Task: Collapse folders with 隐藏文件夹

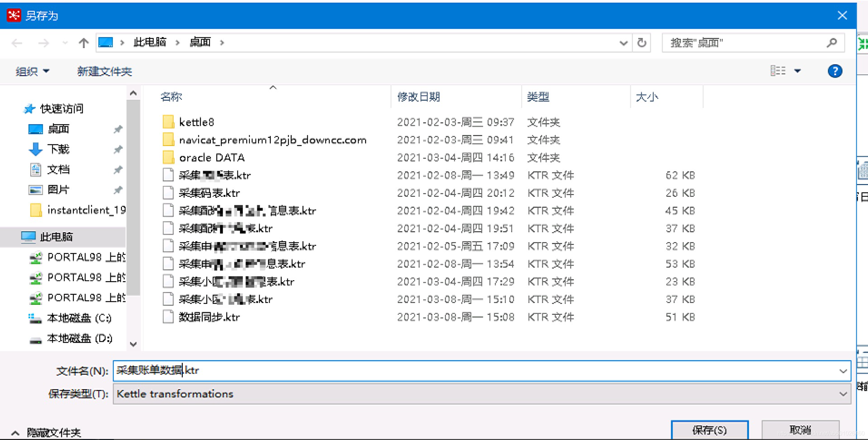Action: [46, 433]
